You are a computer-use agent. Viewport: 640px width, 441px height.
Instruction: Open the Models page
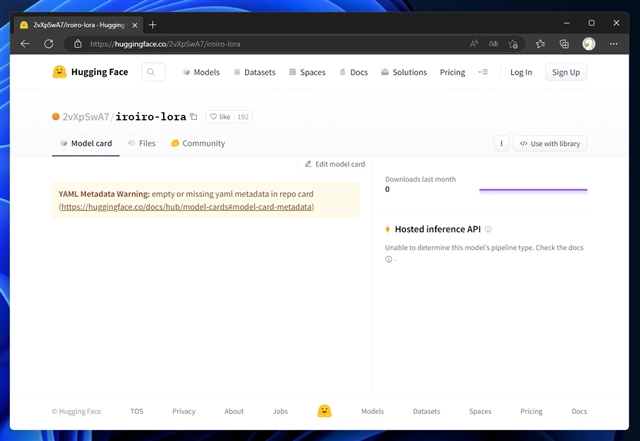[202, 72]
